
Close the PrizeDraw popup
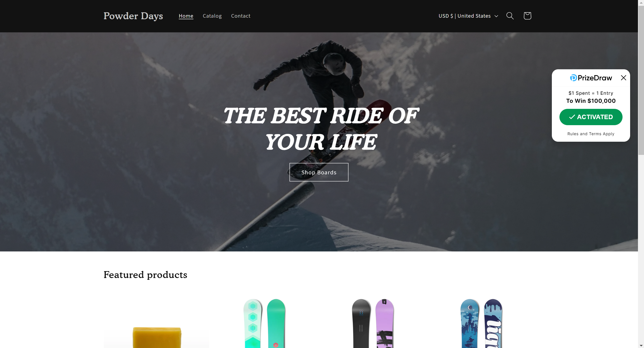click(623, 78)
